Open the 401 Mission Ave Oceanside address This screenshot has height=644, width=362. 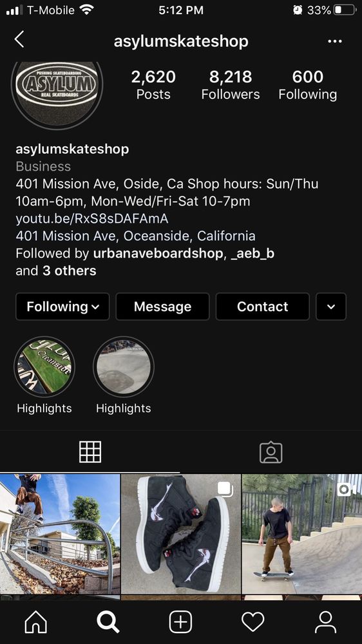coord(136,236)
